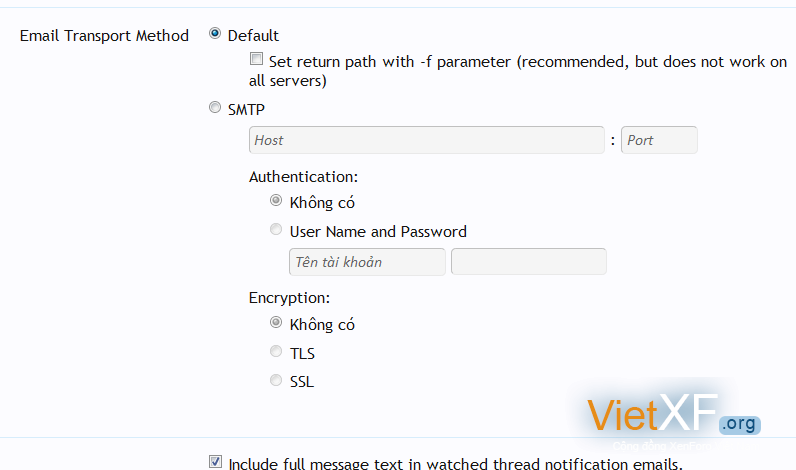Choose SSL encryption radio button

[276, 380]
